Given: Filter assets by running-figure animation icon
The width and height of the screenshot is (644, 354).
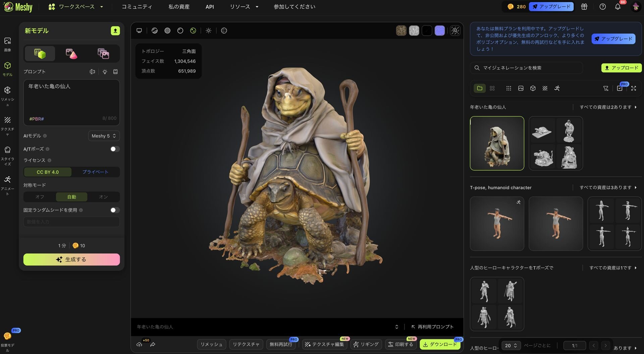Looking at the screenshot, I should coord(557,88).
